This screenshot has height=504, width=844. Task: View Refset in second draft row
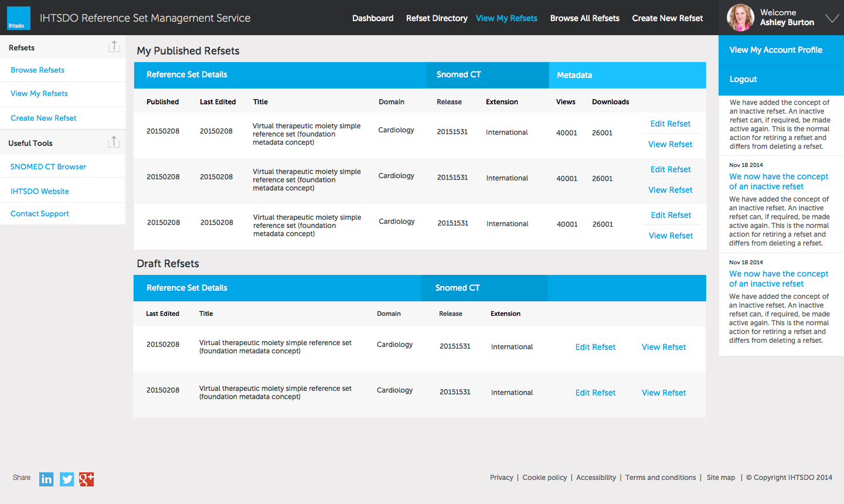pyautogui.click(x=664, y=393)
